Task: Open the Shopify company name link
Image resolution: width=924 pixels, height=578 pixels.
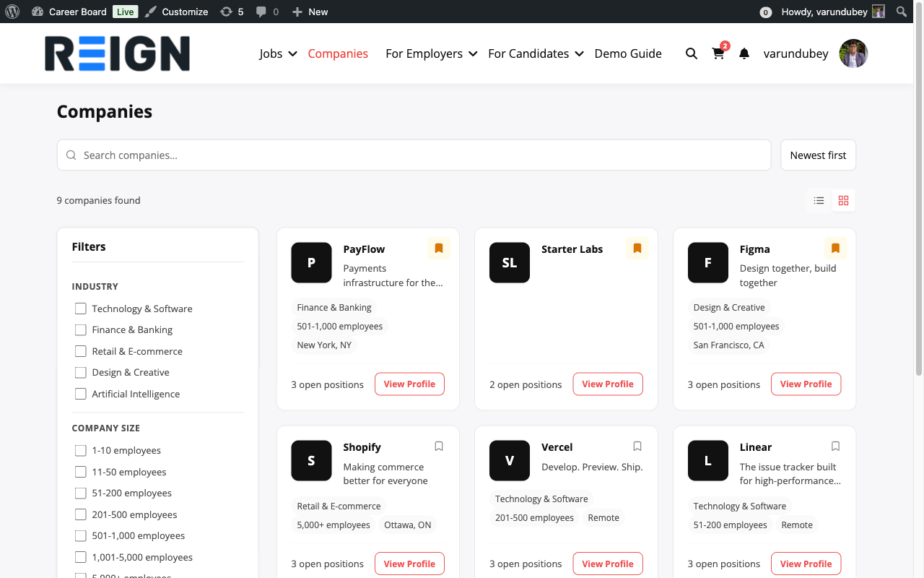Action: (x=362, y=447)
